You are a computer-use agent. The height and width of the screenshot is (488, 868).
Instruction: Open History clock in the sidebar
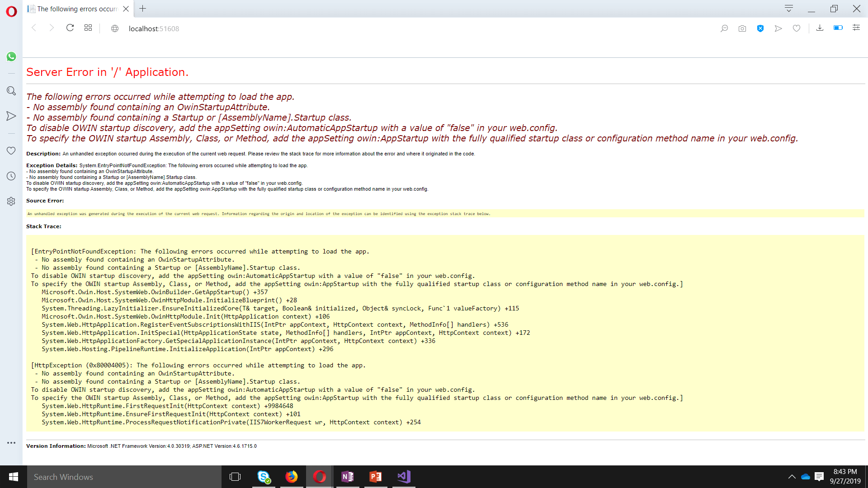11,176
